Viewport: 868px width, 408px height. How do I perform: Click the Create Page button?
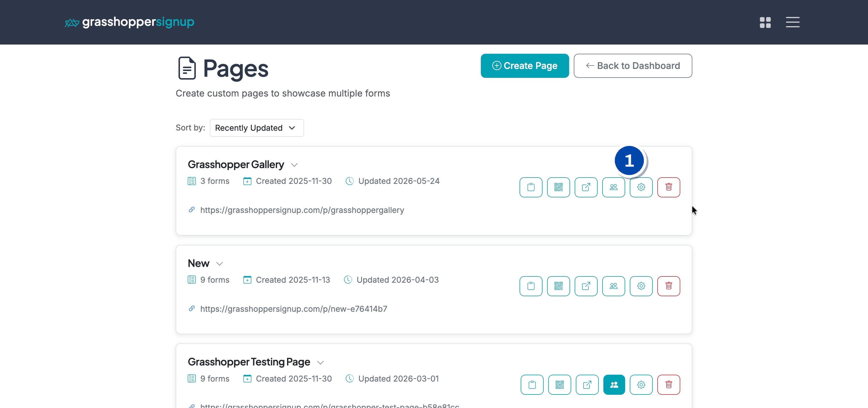524,66
